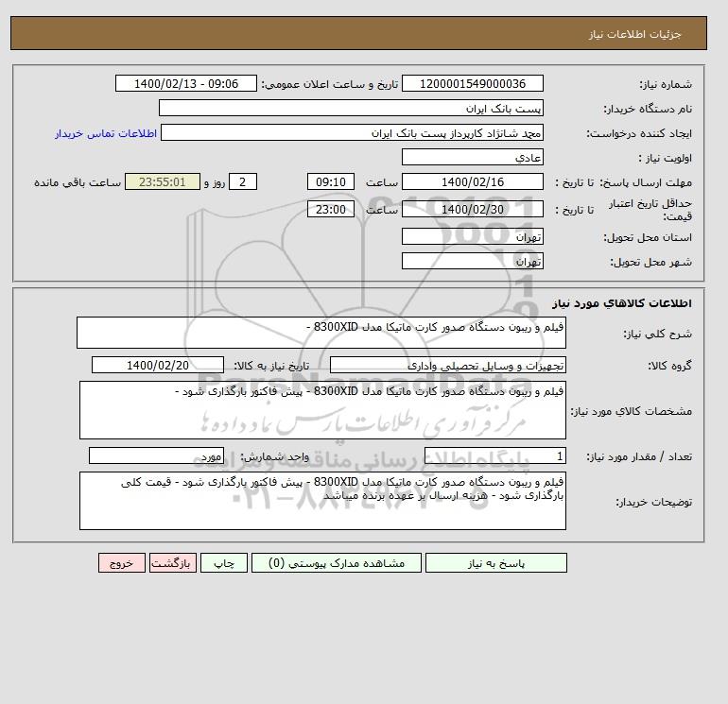Click the remaining days field showing 2
The width and height of the screenshot is (728, 704).
242,182
